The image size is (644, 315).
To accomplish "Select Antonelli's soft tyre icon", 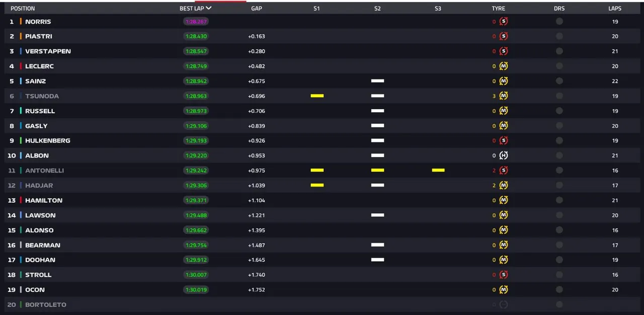I will click(504, 171).
